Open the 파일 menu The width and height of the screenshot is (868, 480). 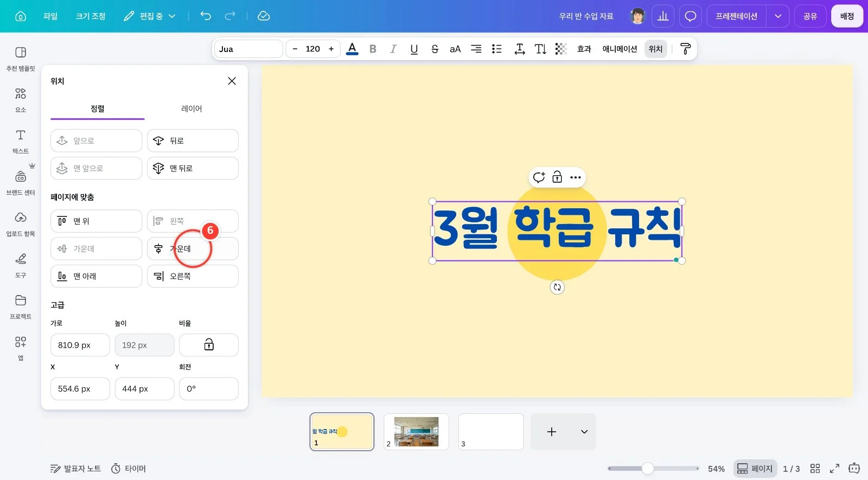coord(50,16)
